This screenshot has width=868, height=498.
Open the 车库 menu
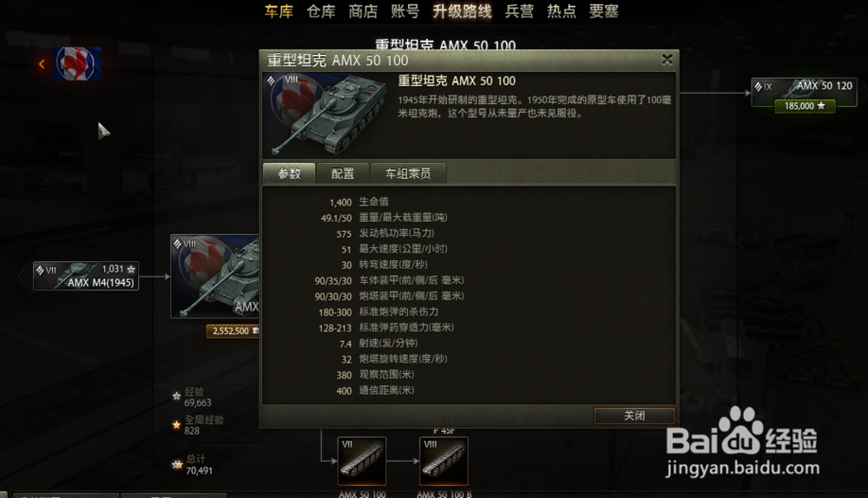pos(279,11)
